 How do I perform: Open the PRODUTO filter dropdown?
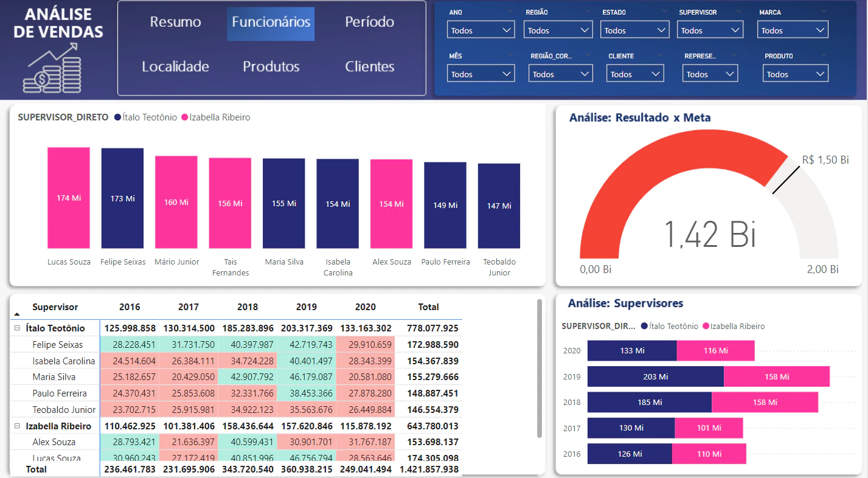pyautogui.click(x=795, y=74)
